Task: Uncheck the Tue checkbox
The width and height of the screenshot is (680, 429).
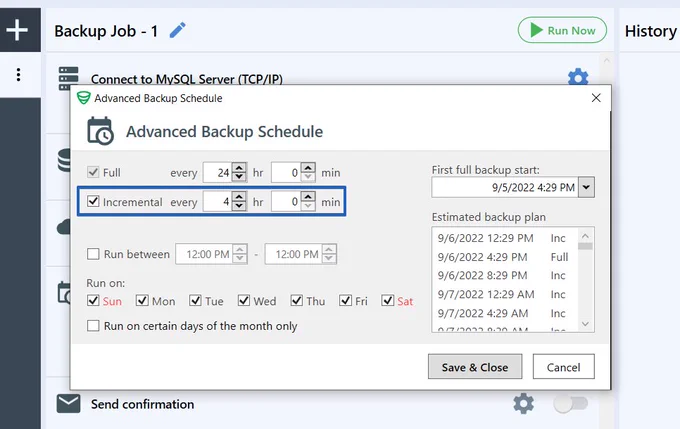Action: click(x=195, y=300)
